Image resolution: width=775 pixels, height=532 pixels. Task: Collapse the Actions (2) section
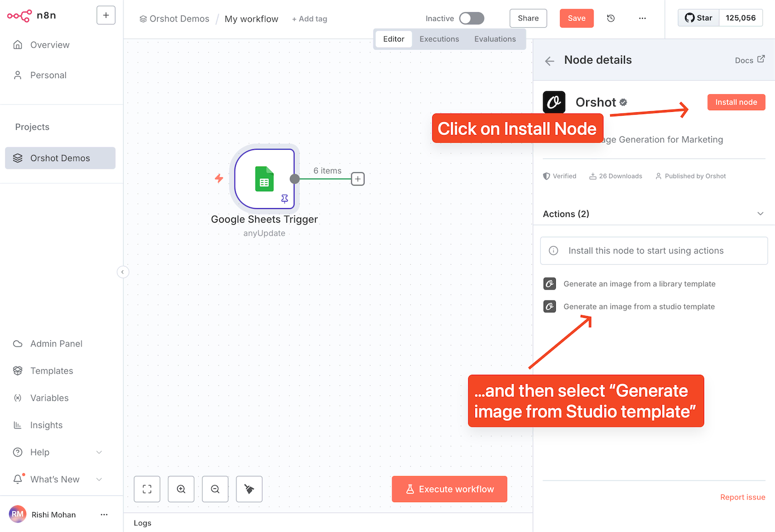pos(760,214)
